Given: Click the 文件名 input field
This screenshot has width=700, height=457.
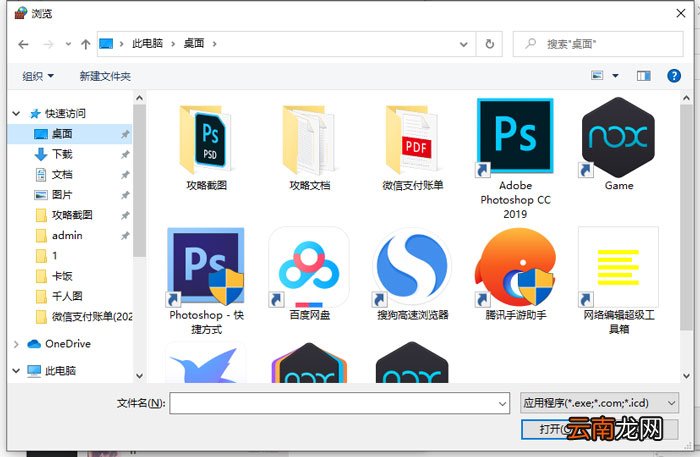Looking at the screenshot, I should point(333,403).
